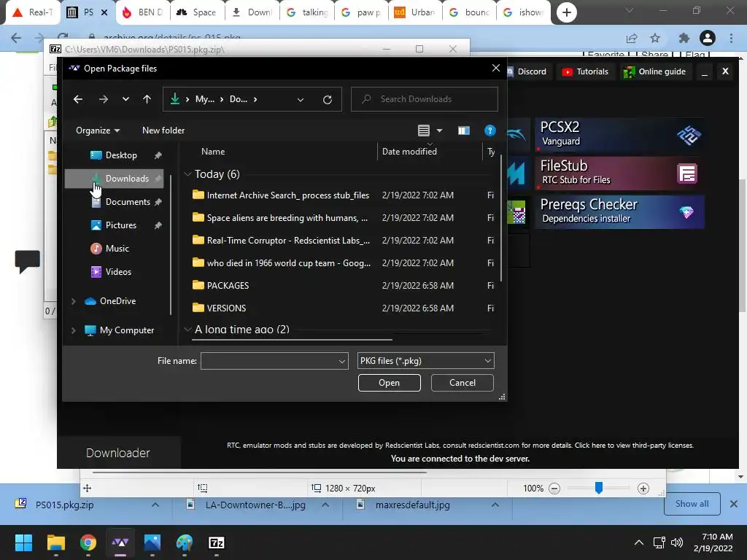This screenshot has height=560, width=747.
Task: Collapse the Today (6) group
Action: click(x=187, y=174)
